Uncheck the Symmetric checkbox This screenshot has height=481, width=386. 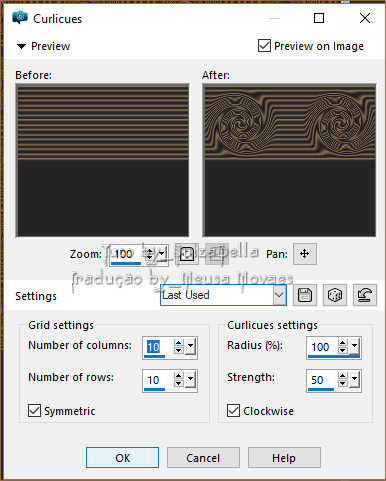point(34,411)
